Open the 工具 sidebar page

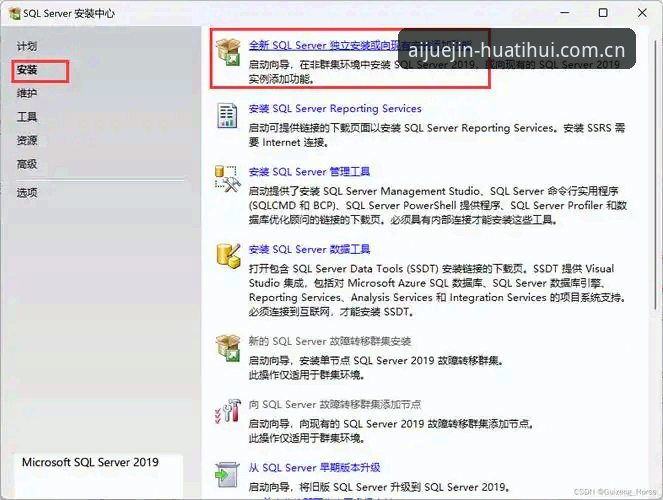pos(27,117)
